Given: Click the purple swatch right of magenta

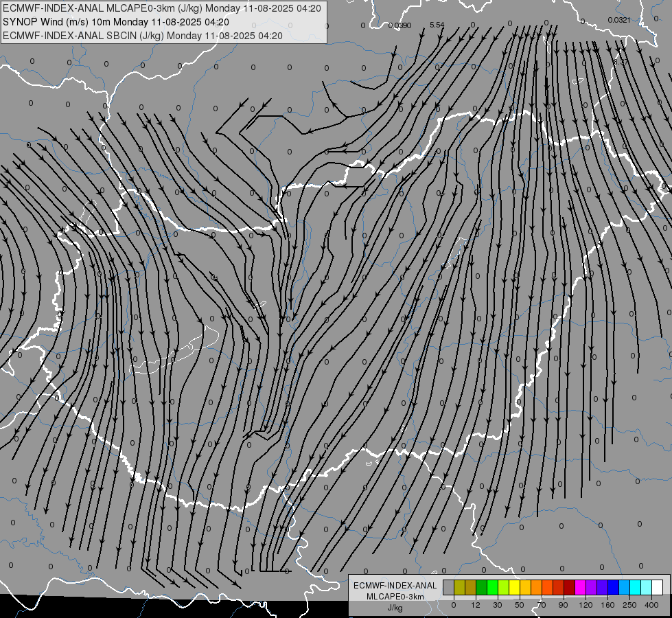Looking at the screenshot, I should click(x=592, y=587).
